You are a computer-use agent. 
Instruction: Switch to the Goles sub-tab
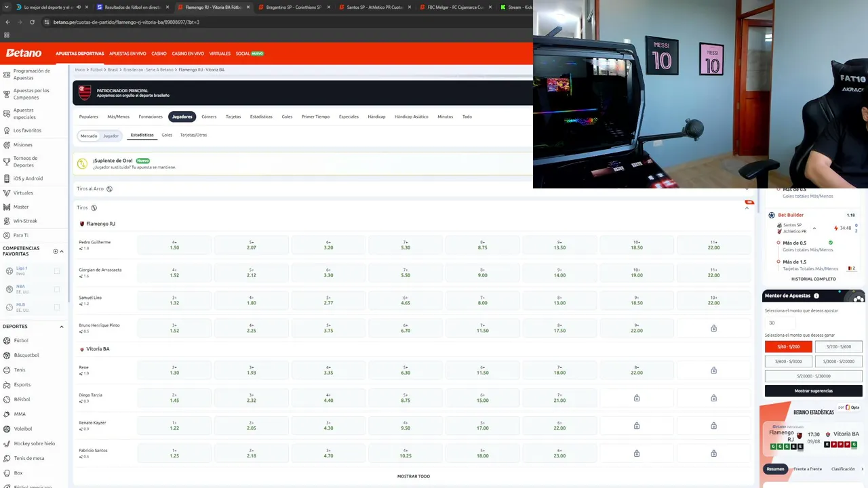(167, 135)
